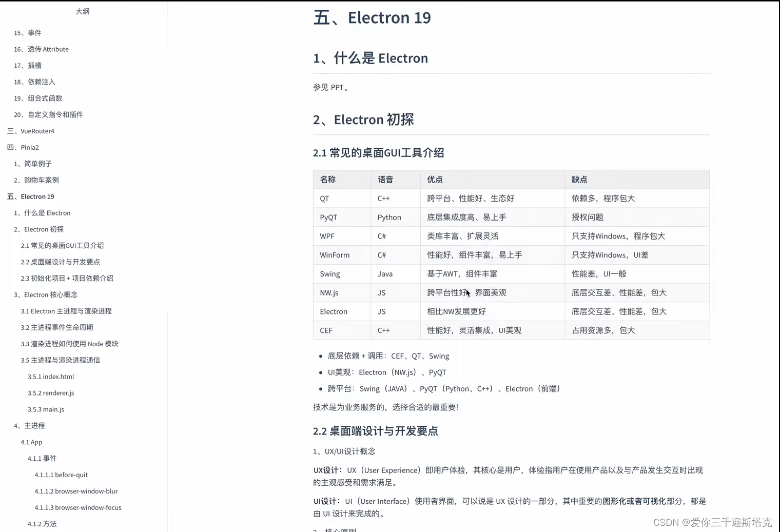This screenshot has height=532, width=780.
Task: Open "3.5.1 index.html" in the outline
Action: point(51,376)
